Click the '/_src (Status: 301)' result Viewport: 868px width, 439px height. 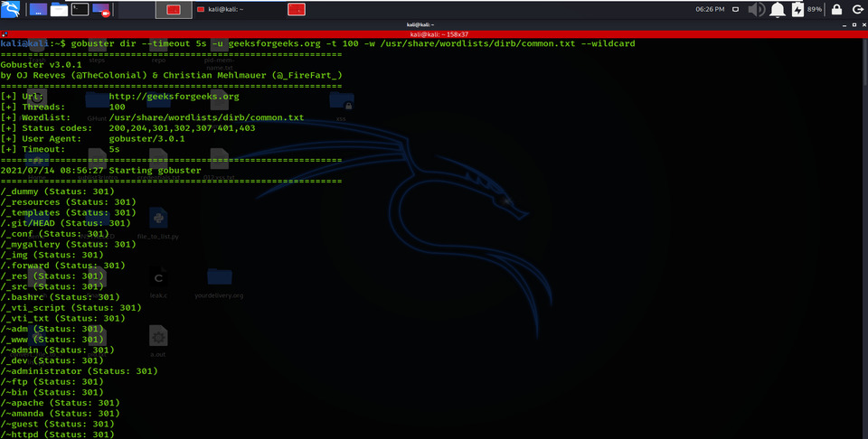(x=52, y=286)
